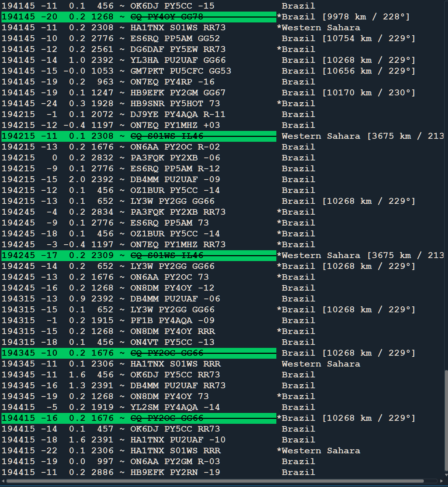Viewport: 448px width, 487px height.
Task: Select the ON6AA PY2GM R-03 row
Action: 222,461
